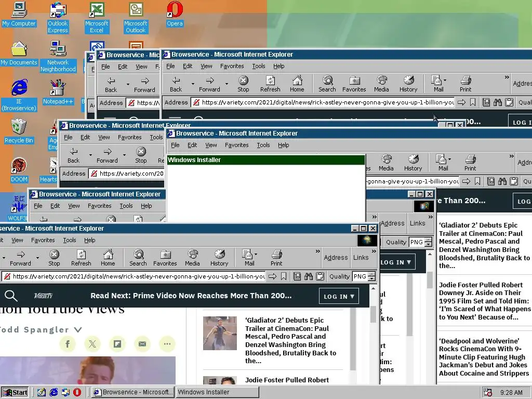Click the front window vertical scrollbar thumb

374,314
